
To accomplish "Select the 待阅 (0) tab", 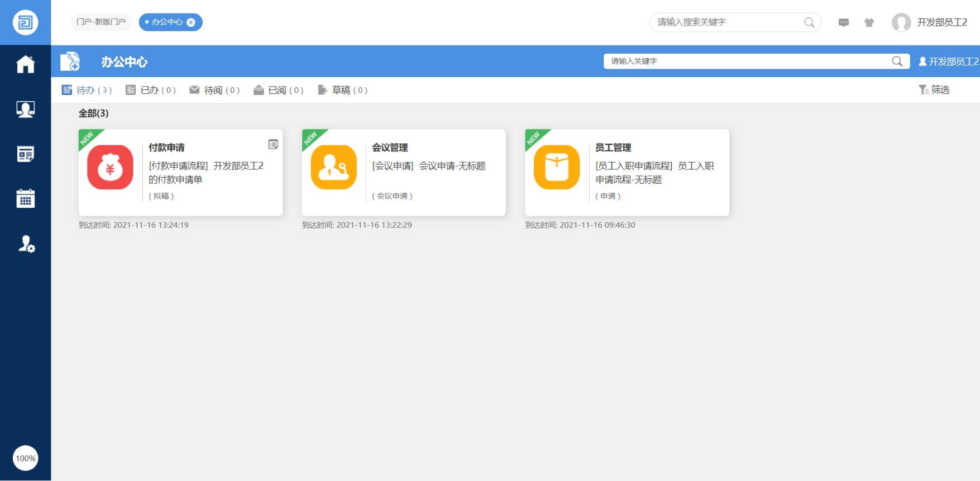I will (x=214, y=90).
